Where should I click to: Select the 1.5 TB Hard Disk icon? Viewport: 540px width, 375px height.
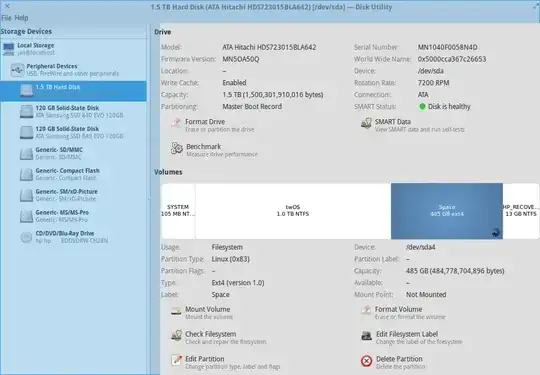pyautogui.click(x=27, y=91)
